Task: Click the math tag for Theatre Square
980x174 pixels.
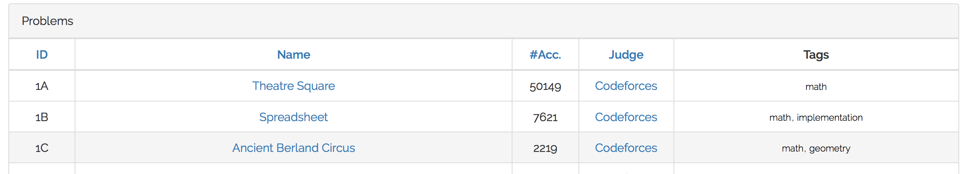Action: pos(816,87)
